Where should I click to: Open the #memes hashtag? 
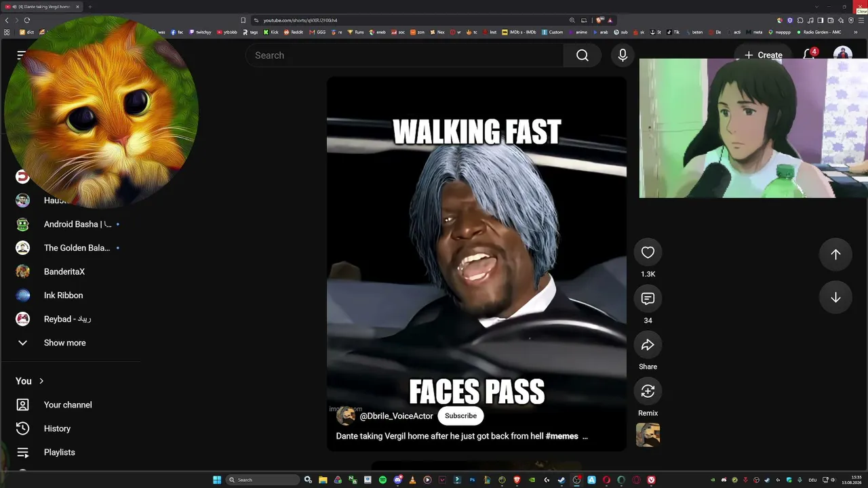pyautogui.click(x=562, y=436)
